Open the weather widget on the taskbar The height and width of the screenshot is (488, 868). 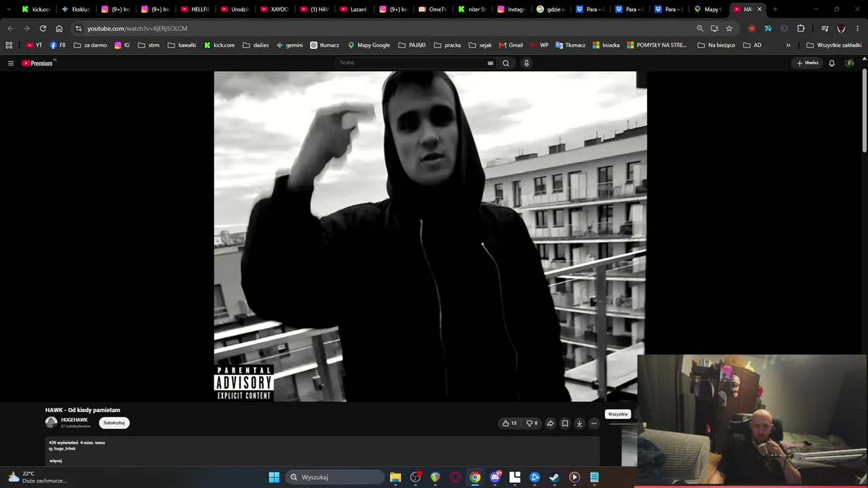[x=37, y=477]
